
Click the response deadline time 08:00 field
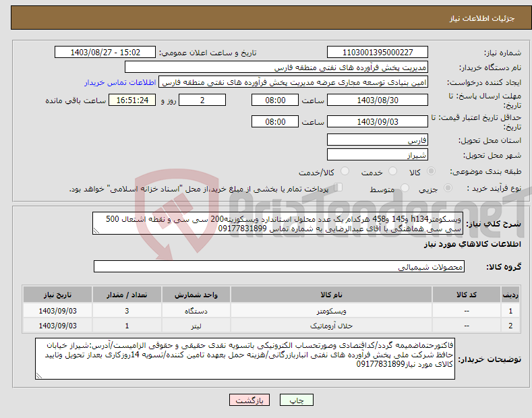tap(275, 100)
